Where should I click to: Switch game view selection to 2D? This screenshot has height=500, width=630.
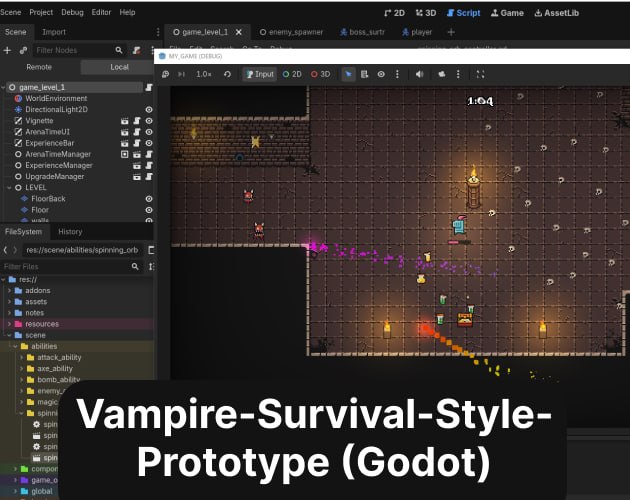(x=292, y=74)
